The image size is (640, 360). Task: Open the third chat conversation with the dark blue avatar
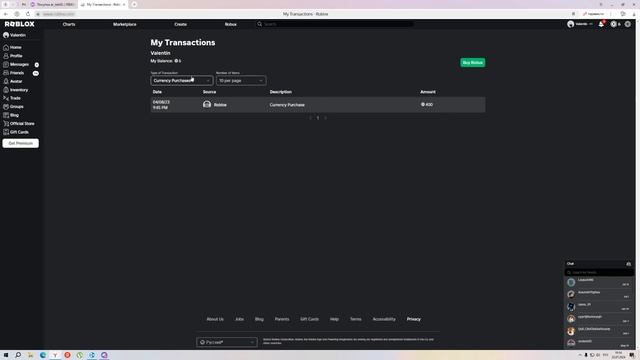599,307
